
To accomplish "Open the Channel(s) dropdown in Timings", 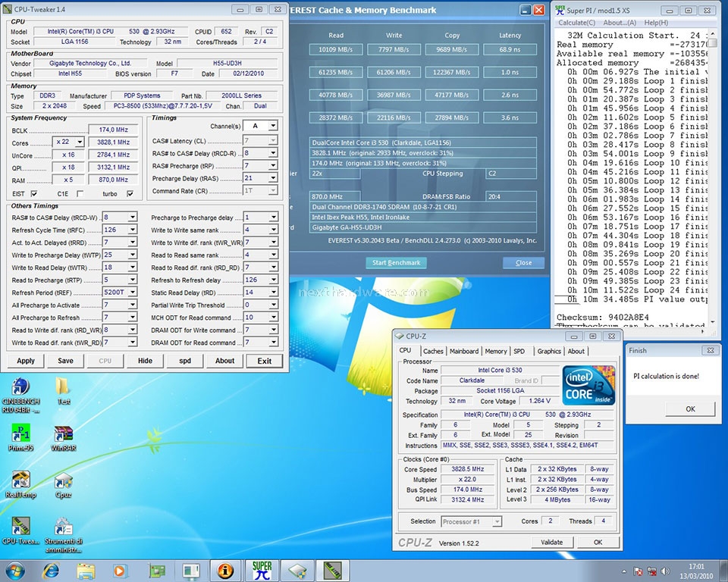I will click(273, 126).
